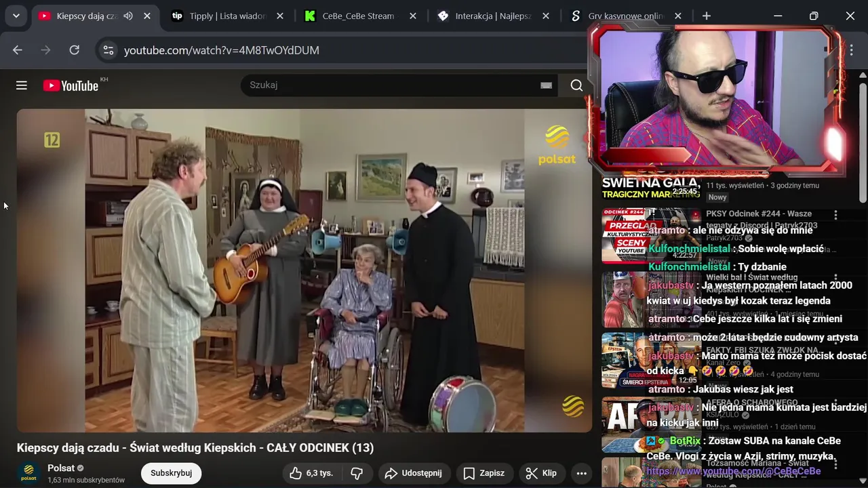Save the video with Zapisz
The width and height of the screenshot is (868, 488).
(x=484, y=473)
